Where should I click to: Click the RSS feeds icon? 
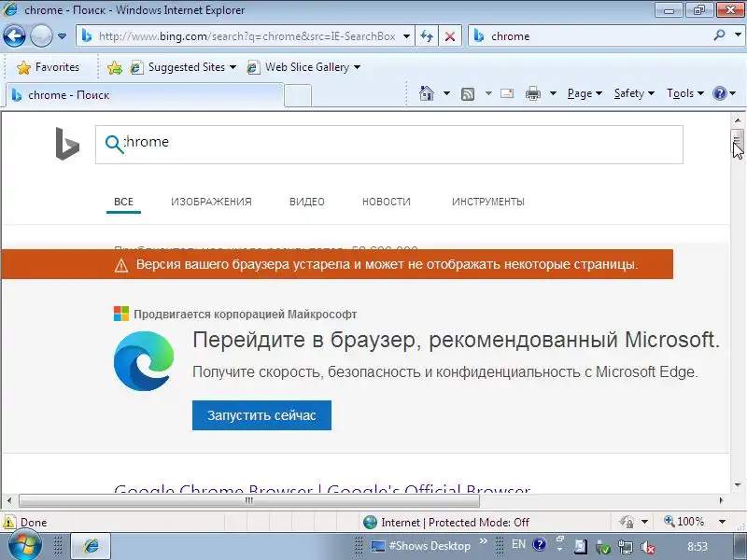pyautogui.click(x=468, y=94)
